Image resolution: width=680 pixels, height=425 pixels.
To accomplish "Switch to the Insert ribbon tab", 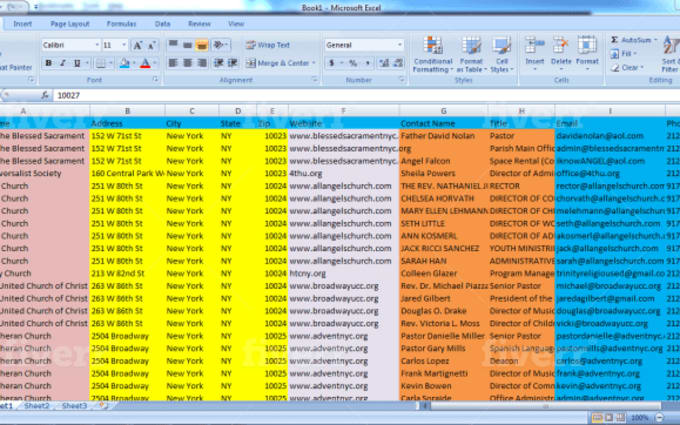I will coord(23,24).
